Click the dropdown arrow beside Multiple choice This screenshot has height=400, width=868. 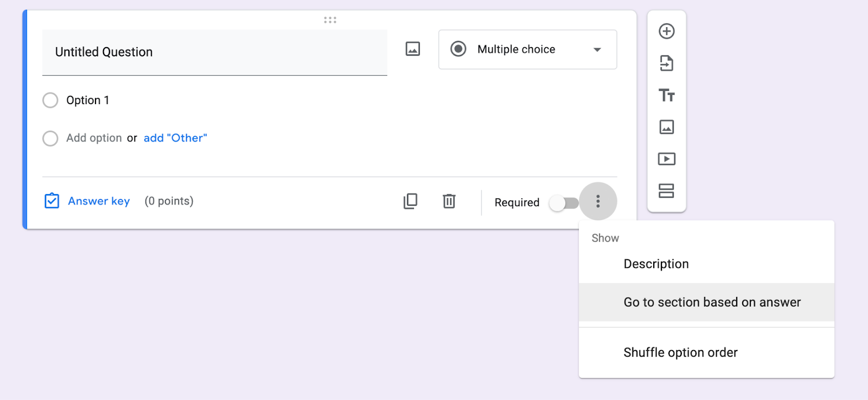(x=597, y=50)
